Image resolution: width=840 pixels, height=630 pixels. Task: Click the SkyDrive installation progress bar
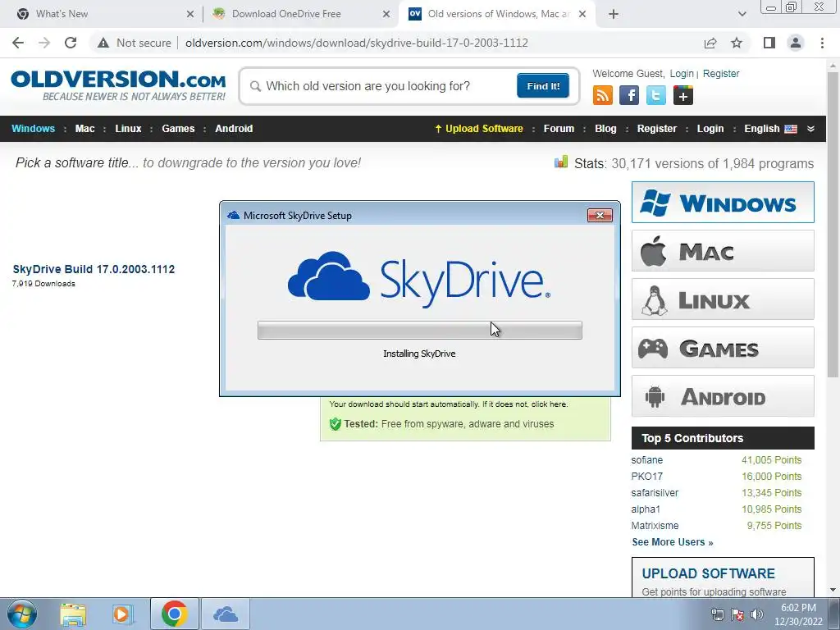(419, 330)
